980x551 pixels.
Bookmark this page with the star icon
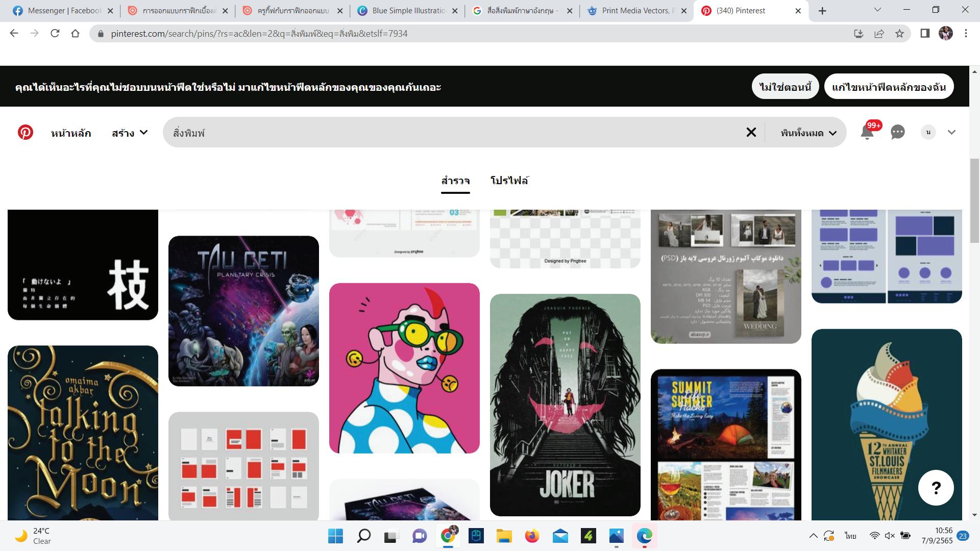click(x=899, y=34)
